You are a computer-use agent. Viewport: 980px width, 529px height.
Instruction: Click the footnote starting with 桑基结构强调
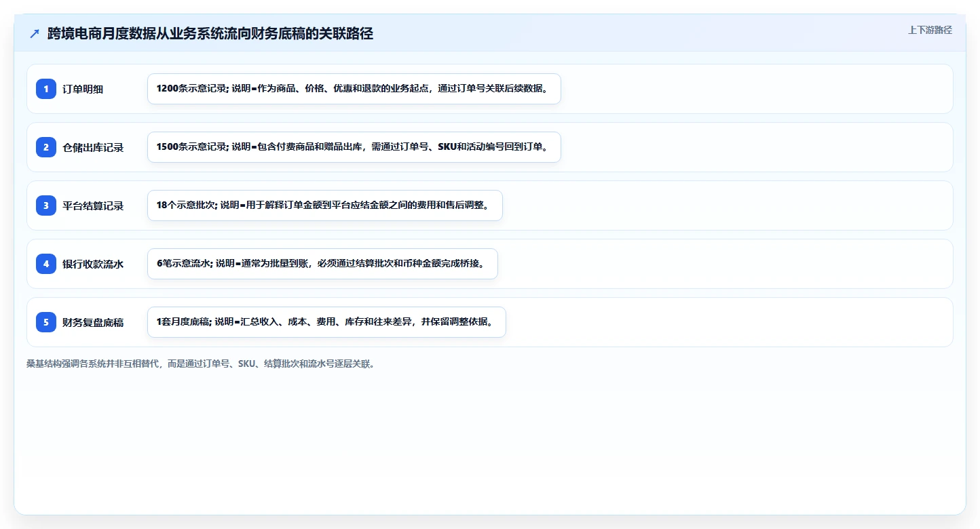(201, 364)
